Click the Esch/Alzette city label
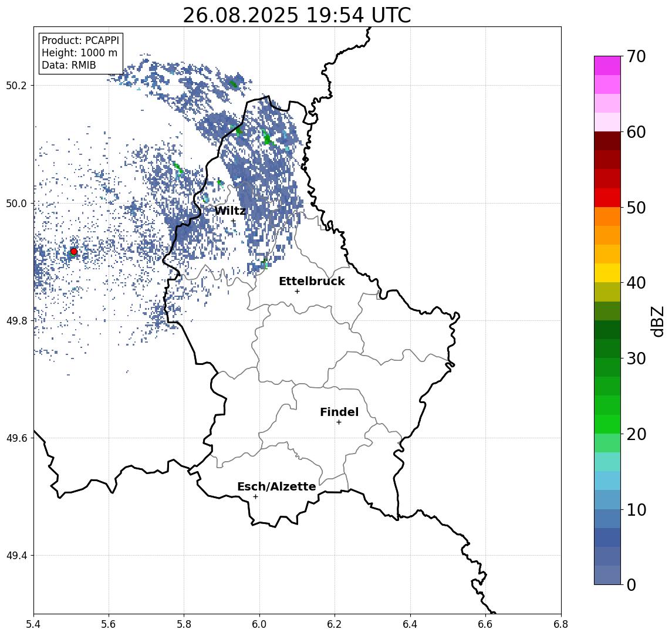This screenshot has height=636, width=672. click(x=276, y=486)
